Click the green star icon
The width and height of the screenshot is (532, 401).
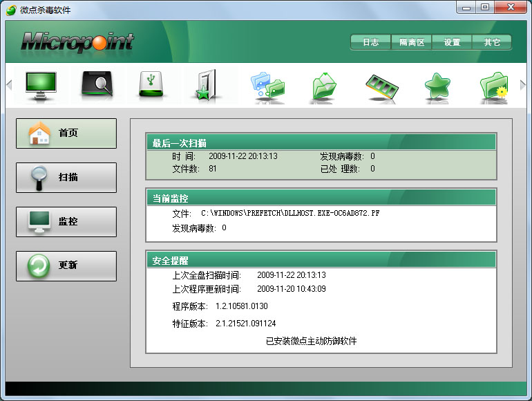pyautogui.click(x=437, y=86)
